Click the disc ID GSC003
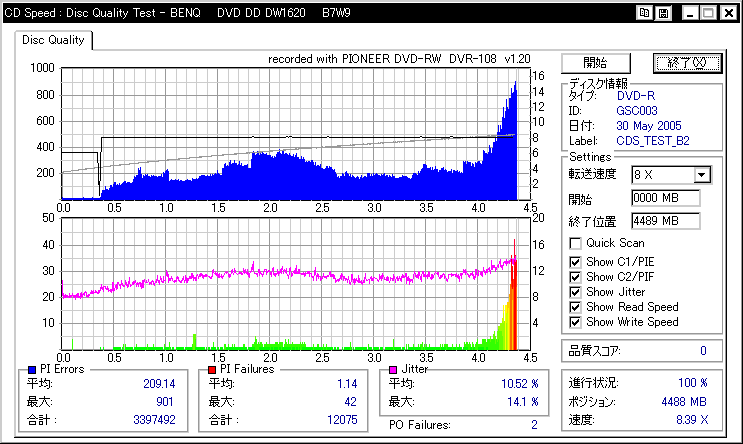Screen dimensions: 743x444 [x=636, y=111]
